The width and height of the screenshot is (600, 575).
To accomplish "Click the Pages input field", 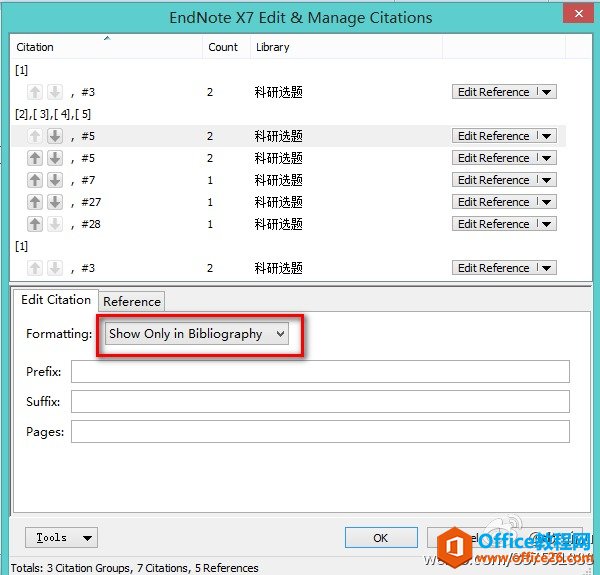I will pos(320,432).
